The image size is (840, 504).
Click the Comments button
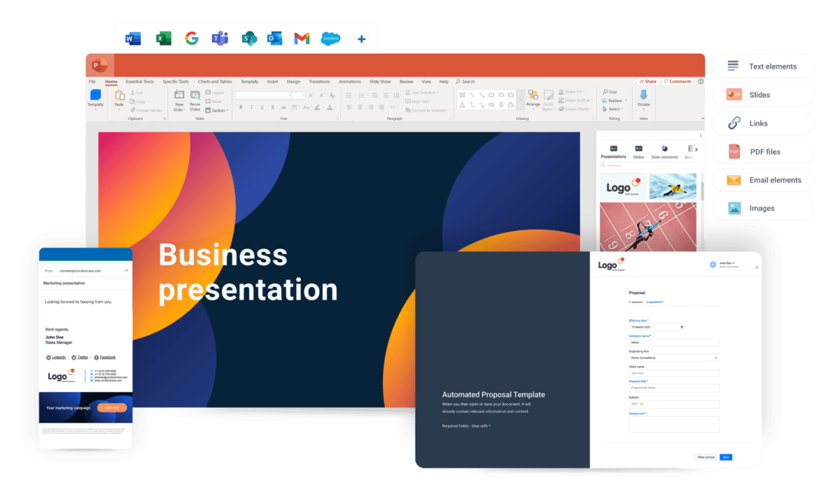[x=678, y=81]
